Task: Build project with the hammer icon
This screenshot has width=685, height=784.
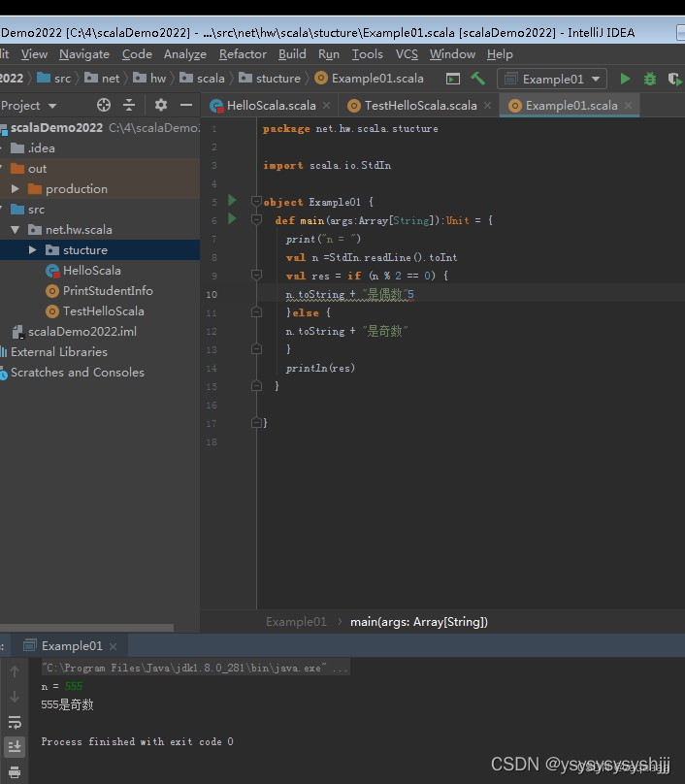Action: [x=478, y=79]
